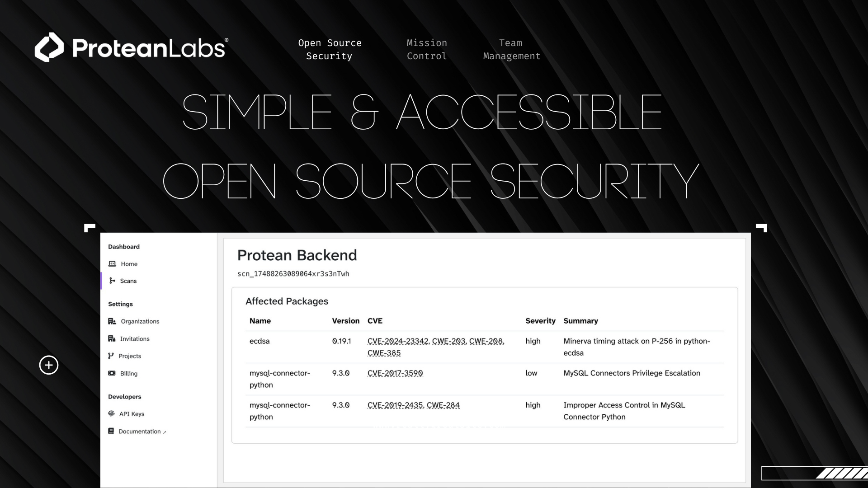
Task: Open the Open Source Security tab
Action: tap(330, 49)
